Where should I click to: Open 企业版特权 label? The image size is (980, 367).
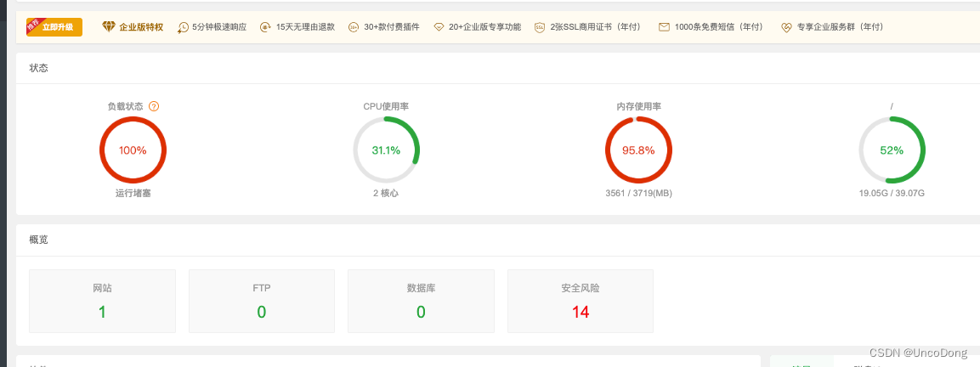[x=141, y=27]
